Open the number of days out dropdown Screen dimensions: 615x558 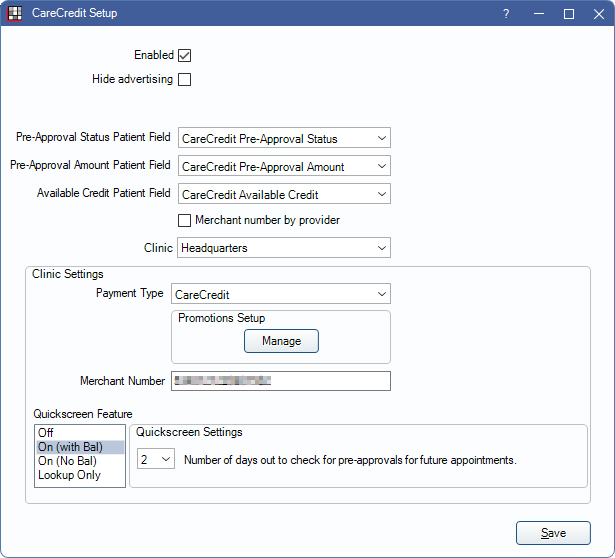pyautogui.click(x=156, y=459)
